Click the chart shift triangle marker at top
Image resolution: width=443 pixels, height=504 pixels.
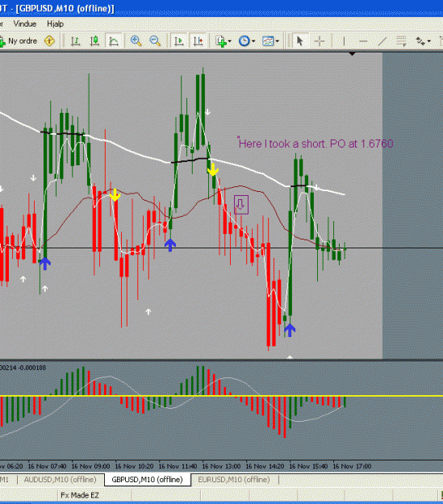point(353,54)
